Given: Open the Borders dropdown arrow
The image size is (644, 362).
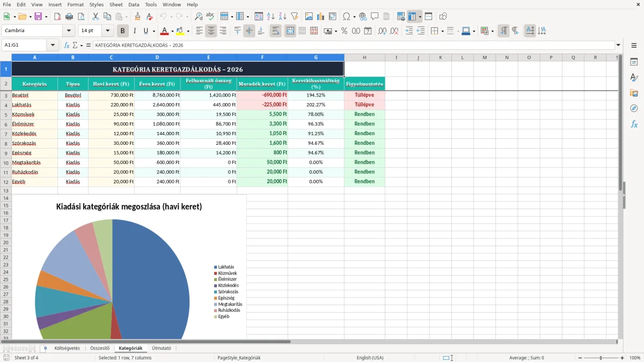Looking at the screenshot, I should tap(444, 31).
